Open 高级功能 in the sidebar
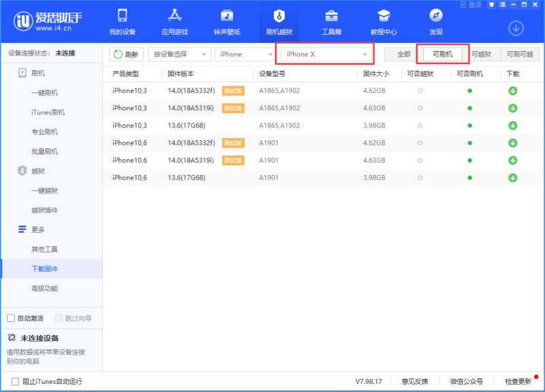 point(44,288)
